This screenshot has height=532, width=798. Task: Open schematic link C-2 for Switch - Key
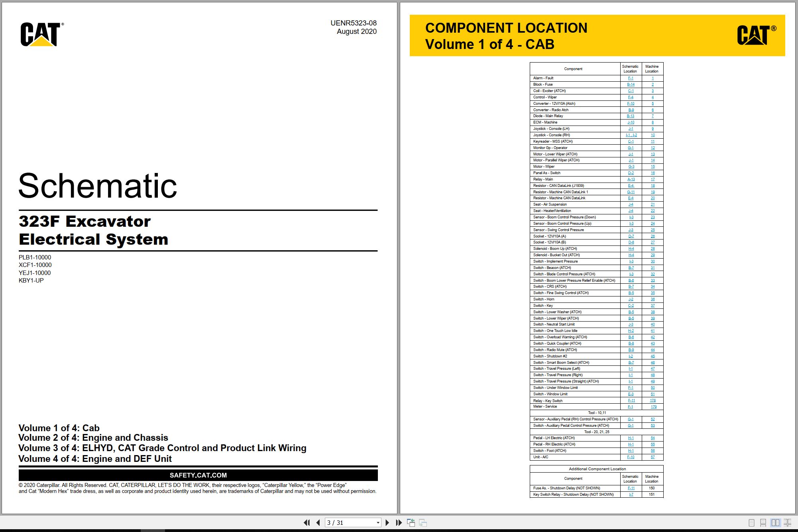631,306
